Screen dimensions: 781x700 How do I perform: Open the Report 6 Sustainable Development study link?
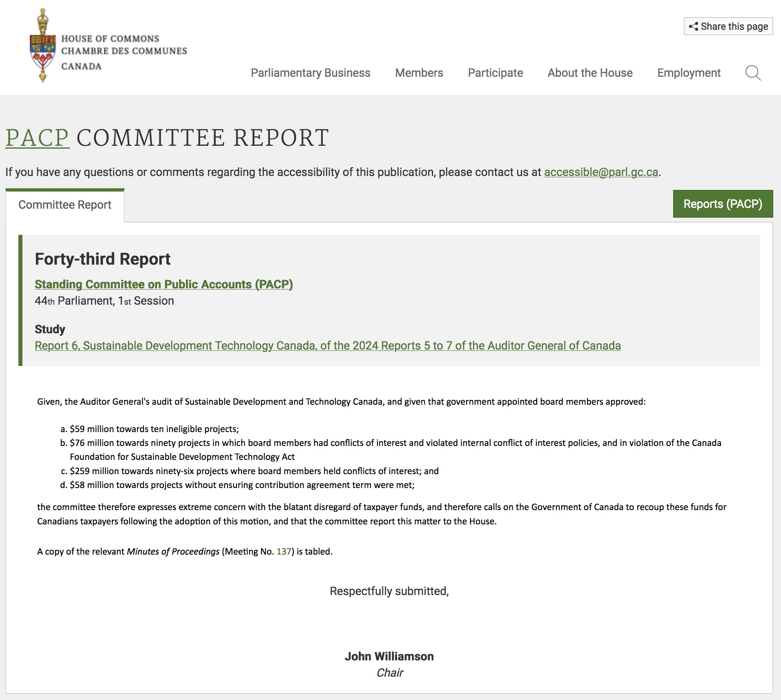pos(328,346)
